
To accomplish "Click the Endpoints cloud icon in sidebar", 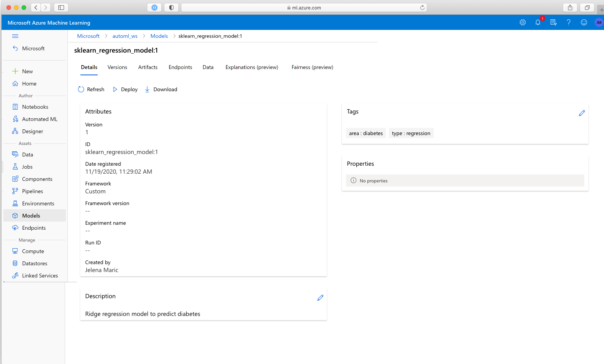I will [x=15, y=228].
